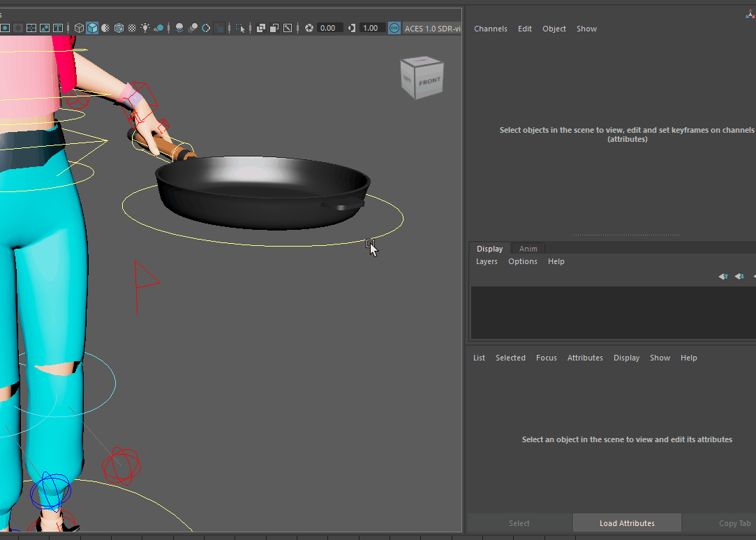Move selected layer down arrow icon
This screenshot has width=756, height=540.
(x=739, y=277)
